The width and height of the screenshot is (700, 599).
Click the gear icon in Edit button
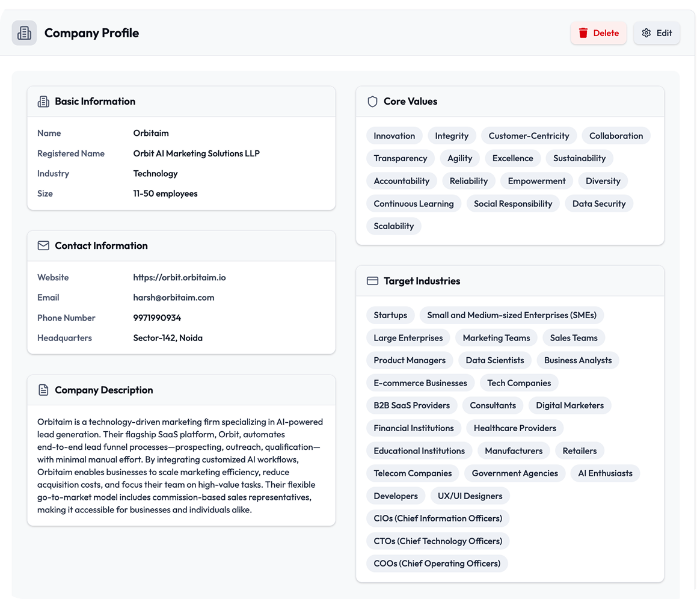click(646, 33)
